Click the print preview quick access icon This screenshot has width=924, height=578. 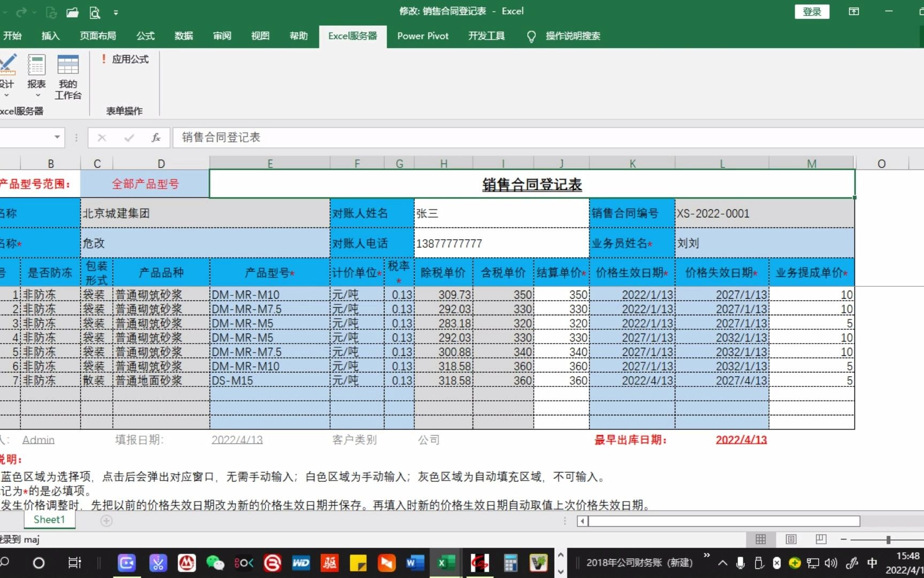tap(95, 12)
